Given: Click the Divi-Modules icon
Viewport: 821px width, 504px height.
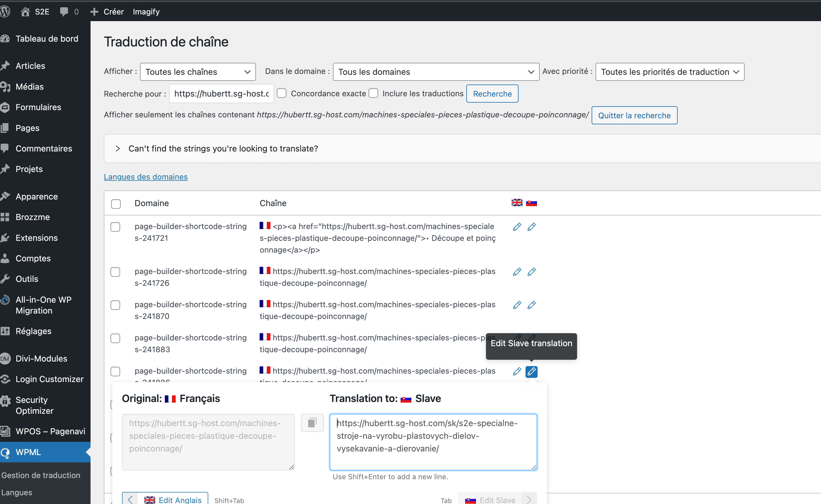Looking at the screenshot, I should 5,358.
